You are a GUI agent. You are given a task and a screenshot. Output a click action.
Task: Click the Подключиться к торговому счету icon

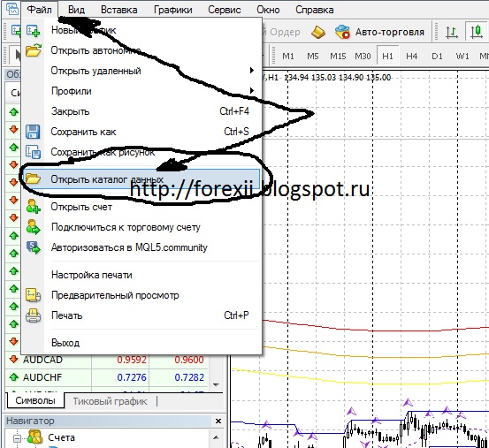click(33, 227)
